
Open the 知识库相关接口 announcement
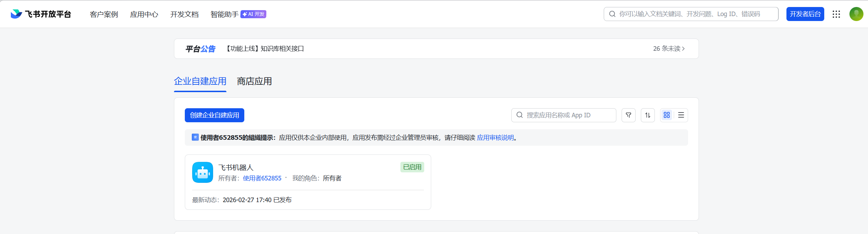pyautogui.click(x=264, y=49)
